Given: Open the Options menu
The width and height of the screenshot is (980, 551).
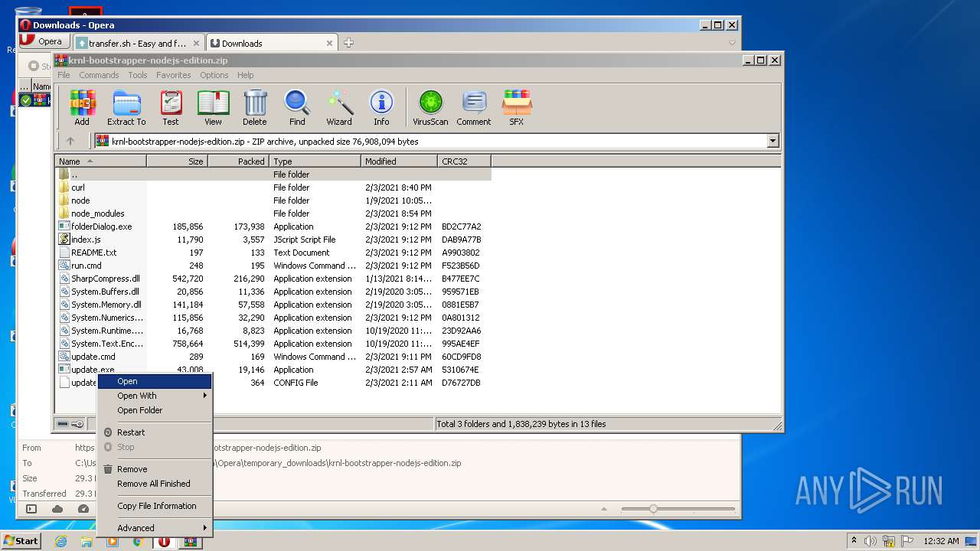Looking at the screenshot, I should (214, 75).
